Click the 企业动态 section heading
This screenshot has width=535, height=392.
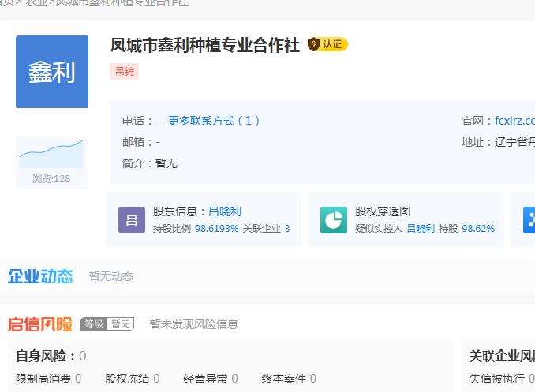click(x=40, y=276)
